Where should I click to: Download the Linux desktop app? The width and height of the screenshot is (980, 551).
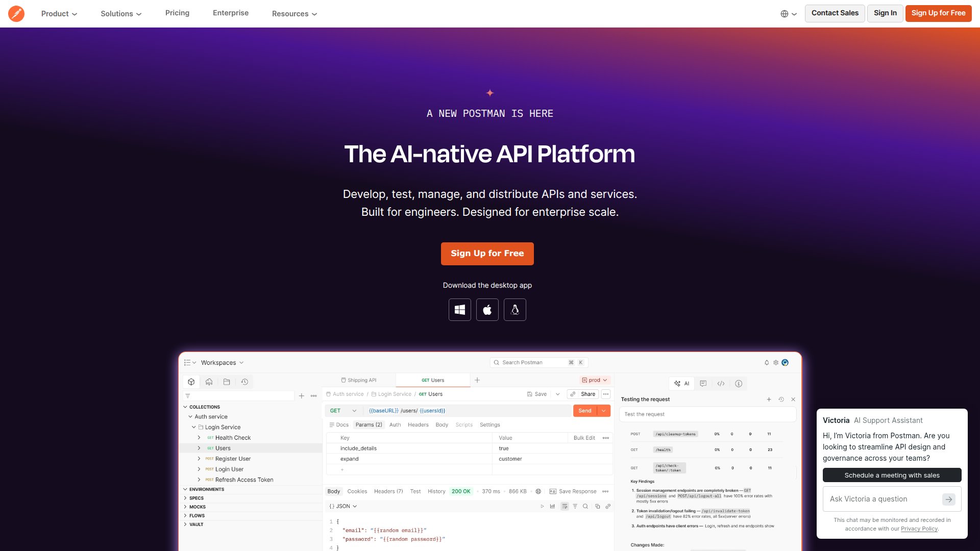click(515, 310)
